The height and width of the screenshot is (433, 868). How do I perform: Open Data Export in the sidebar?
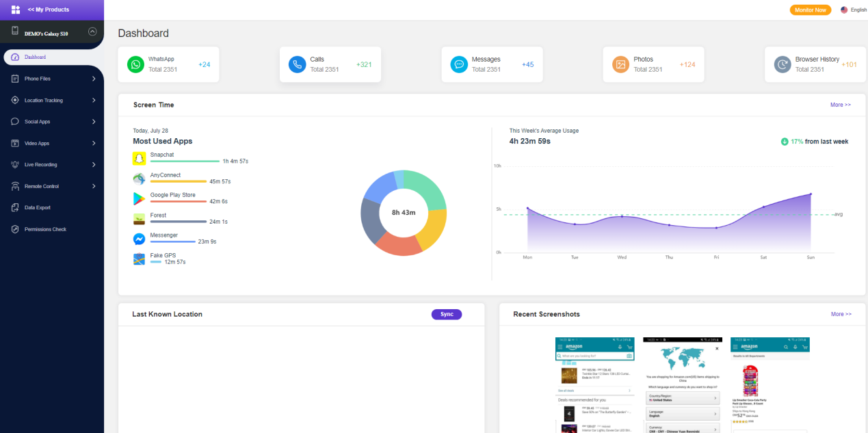click(x=38, y=208)
